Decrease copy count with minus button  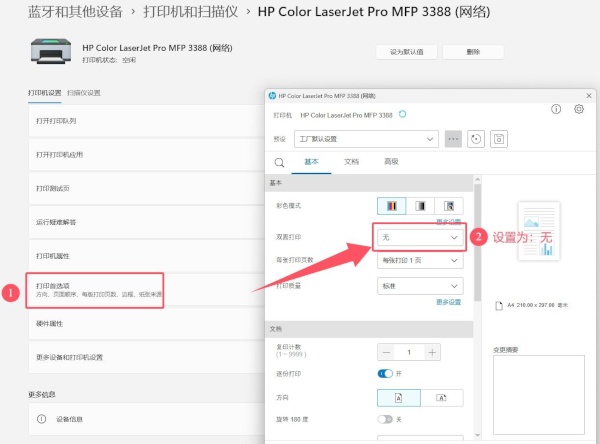pyautogui.click(x=386, y=352)
